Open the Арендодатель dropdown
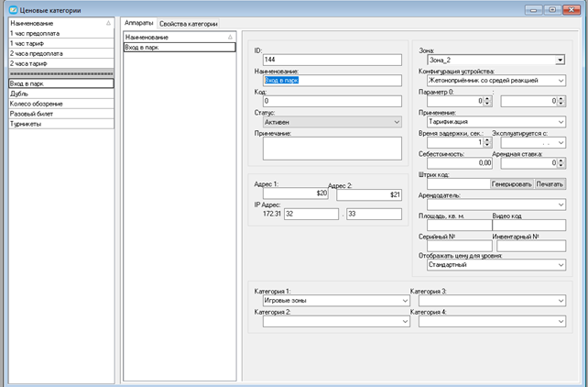Image resolution: width=588 pixels, height=387 pixels. 496,205
